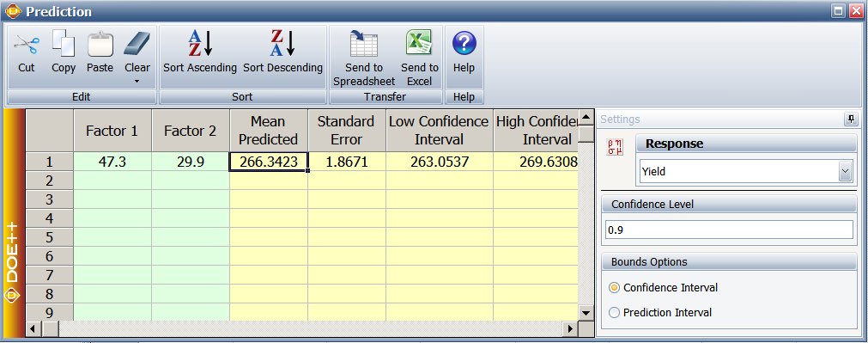Click the DOE++ vertical side strip
This screenshot has width=868, height=343.
[x=14, y=223]
